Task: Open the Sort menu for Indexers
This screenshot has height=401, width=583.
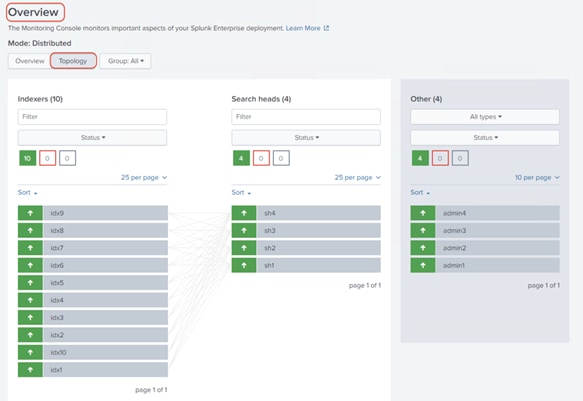Action: point(28,193)
